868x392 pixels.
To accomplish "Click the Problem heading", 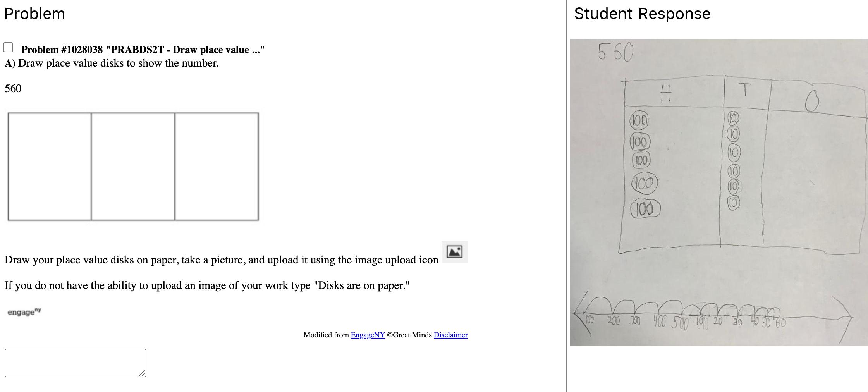I will (x=34, y=14).
